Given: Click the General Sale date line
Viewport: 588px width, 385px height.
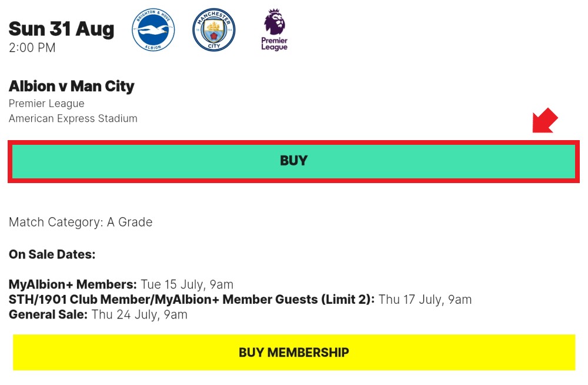Looking at the screenshot, I should point(98,314).
